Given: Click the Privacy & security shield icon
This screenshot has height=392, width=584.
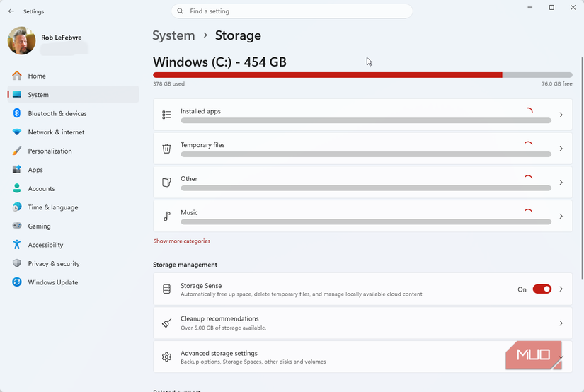Looking at the screenshot, I should pos(17,264).
